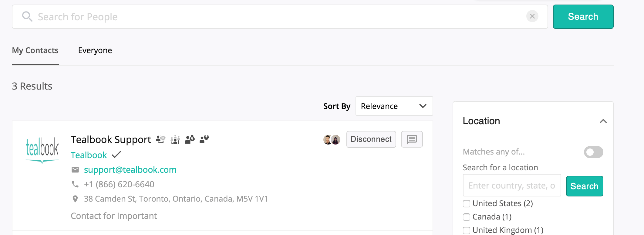This screenshot has height=235, width=644.
Task: Collapse the Location filter panel
Action: [x=603, y=121]
